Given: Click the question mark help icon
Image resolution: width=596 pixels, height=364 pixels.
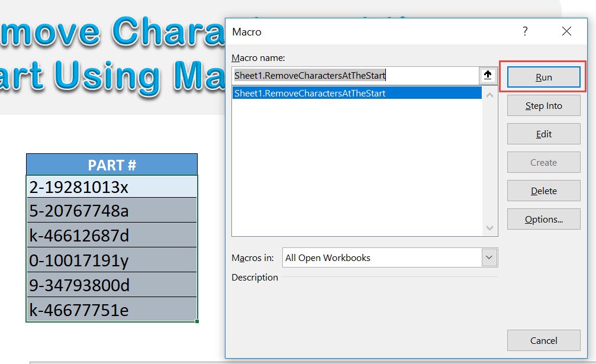Looking at the screenshot, I should coord(525,31).
